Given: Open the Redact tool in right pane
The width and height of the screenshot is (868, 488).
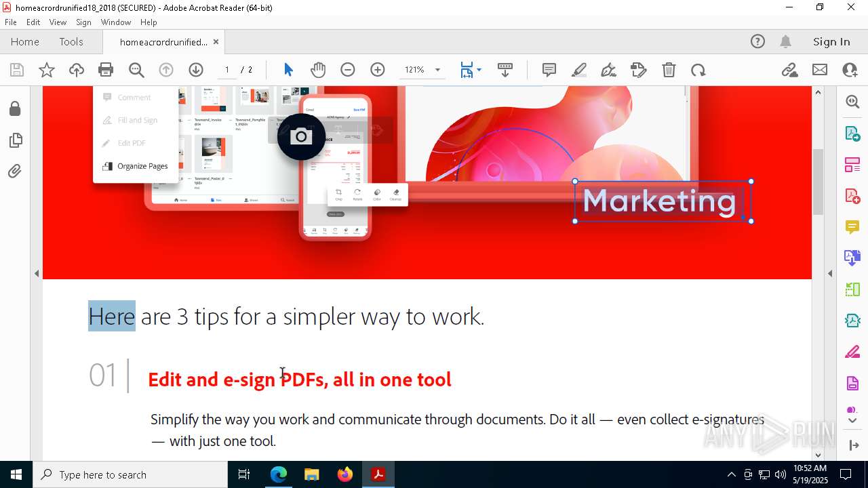Looking at the screenshot, I should [852, 352].
